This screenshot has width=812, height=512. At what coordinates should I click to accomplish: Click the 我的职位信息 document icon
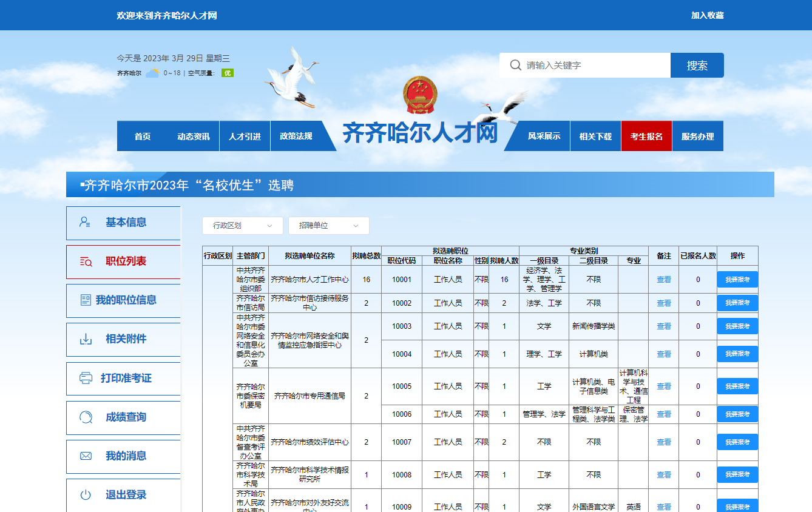point(86,300)
